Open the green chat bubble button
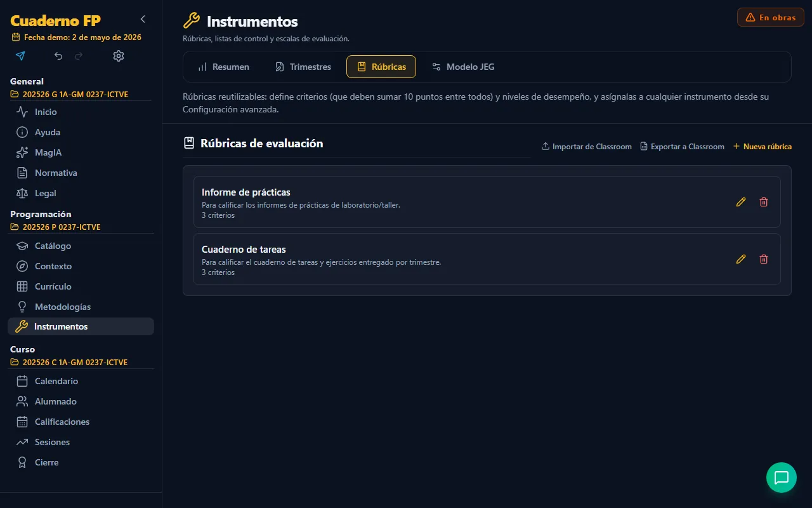 point(782,478)
